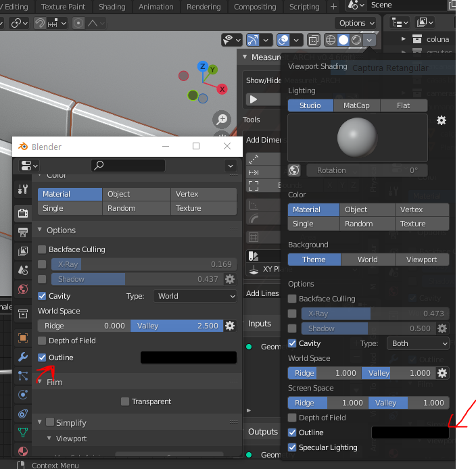Open properties editor type dropdown

point(29,166)
